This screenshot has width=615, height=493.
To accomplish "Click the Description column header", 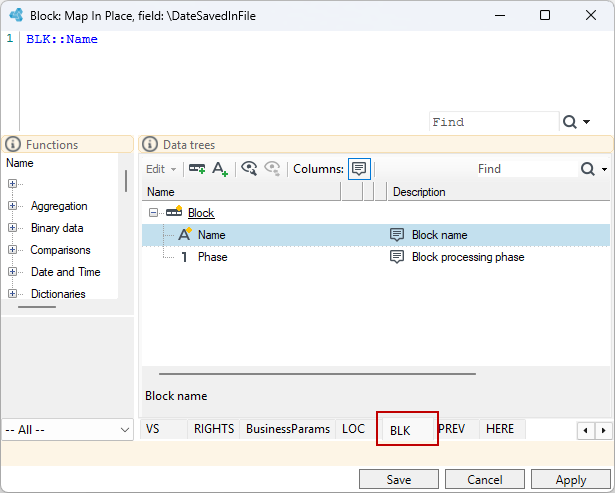I will tap(499, 192).
